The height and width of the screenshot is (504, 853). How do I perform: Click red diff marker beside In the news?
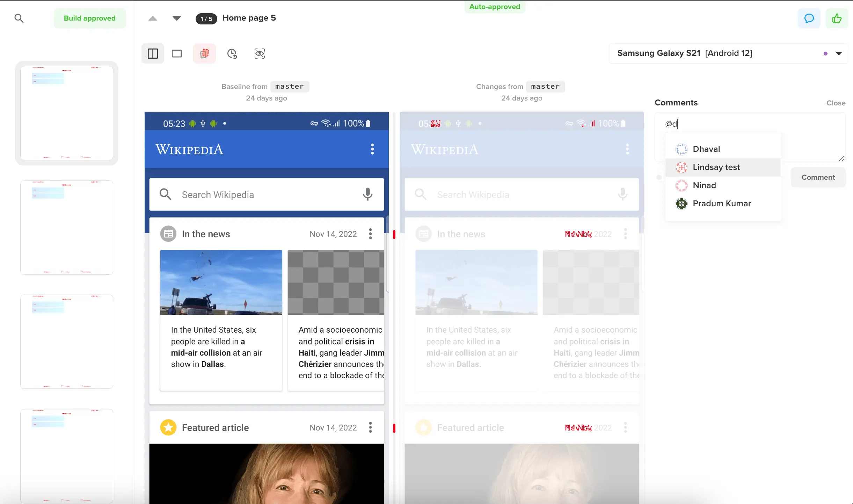pyautogui.click(x=394, y=234)
